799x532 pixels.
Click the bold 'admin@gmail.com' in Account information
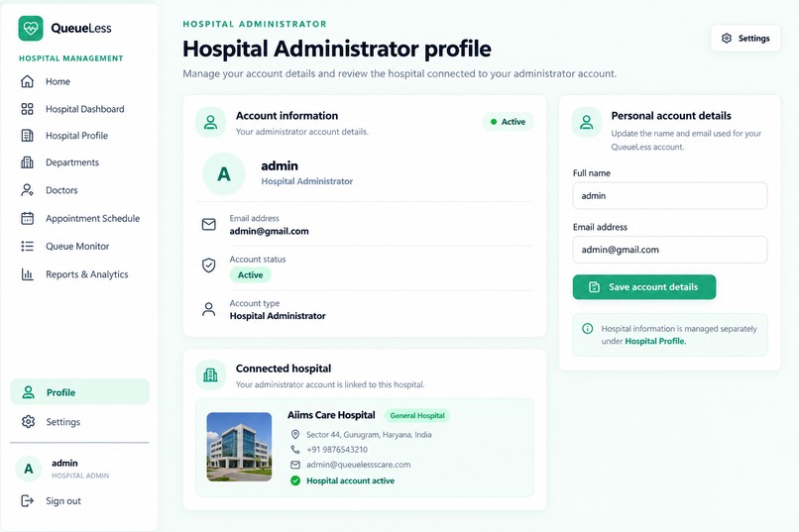(269, 231)
